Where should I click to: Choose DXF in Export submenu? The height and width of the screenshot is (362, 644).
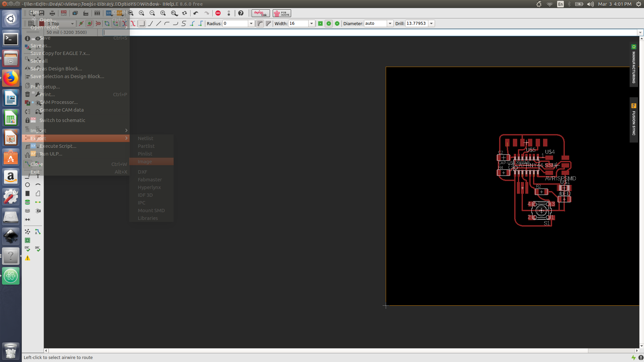151,172
